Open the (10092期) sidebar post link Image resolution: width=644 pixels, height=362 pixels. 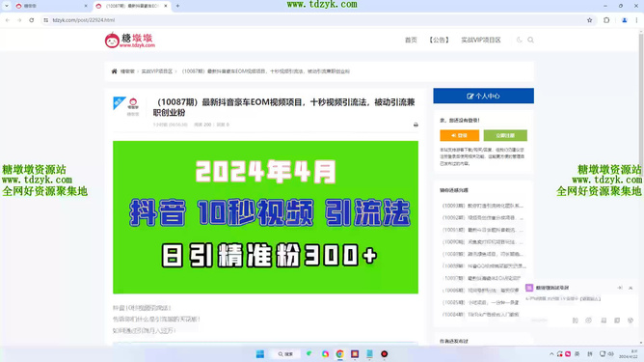483,217
